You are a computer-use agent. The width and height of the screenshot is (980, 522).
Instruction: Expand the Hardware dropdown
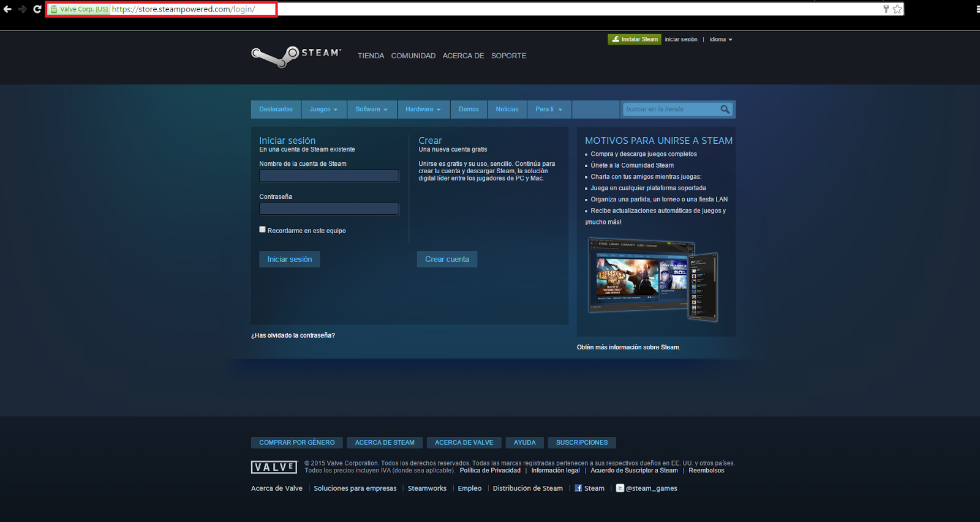(423, 110)
